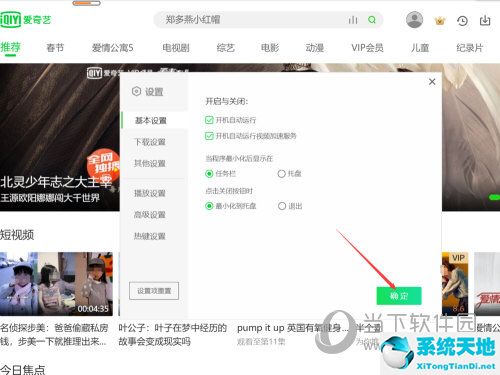Confirm with the green 确定 button

(x=399, y=296)
